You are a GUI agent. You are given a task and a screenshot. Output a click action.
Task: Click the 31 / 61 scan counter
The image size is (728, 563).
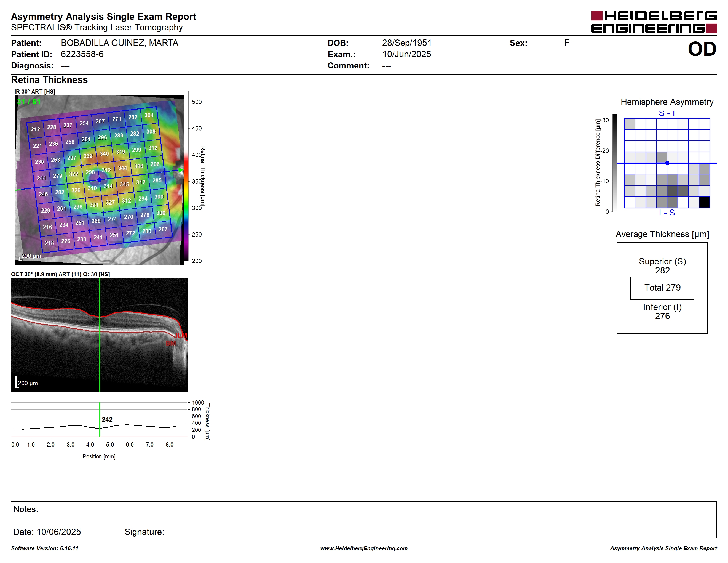(x=29, y=102)
